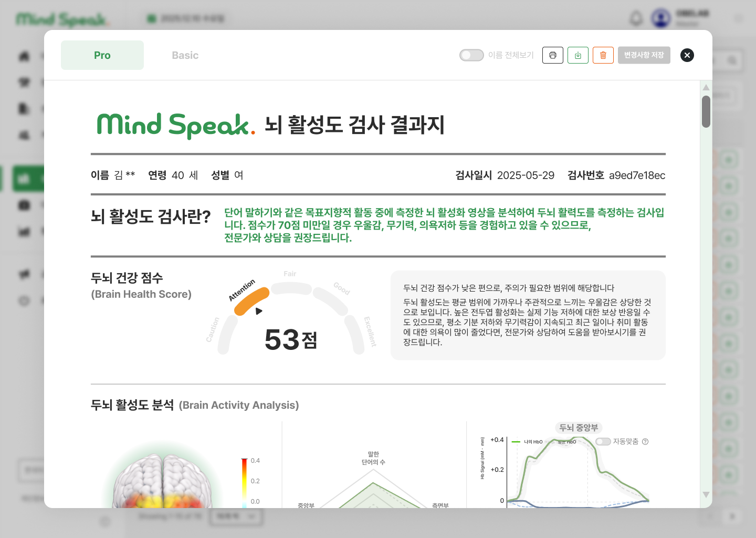Click the orange Attention gauge segment

(251, 301)
